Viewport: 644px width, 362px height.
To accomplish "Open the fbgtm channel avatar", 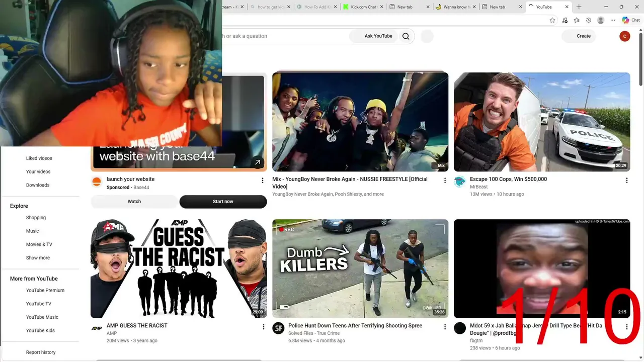I will pos(459,328).
